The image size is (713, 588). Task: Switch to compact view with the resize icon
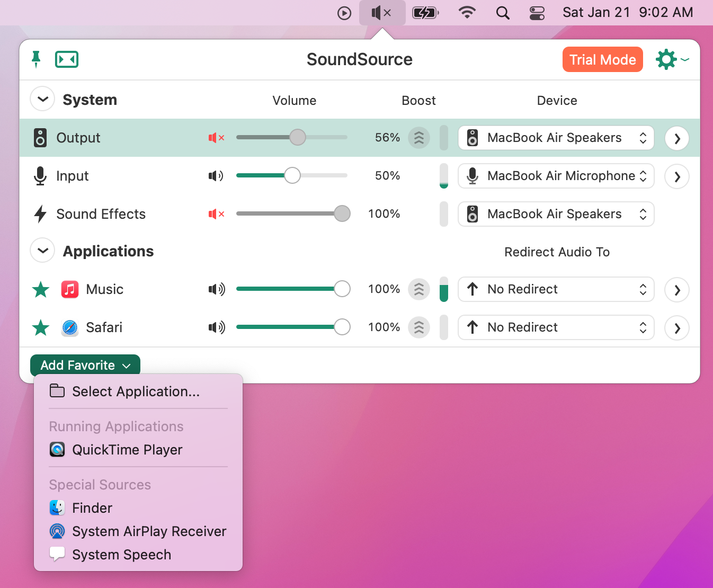[67, 59]
